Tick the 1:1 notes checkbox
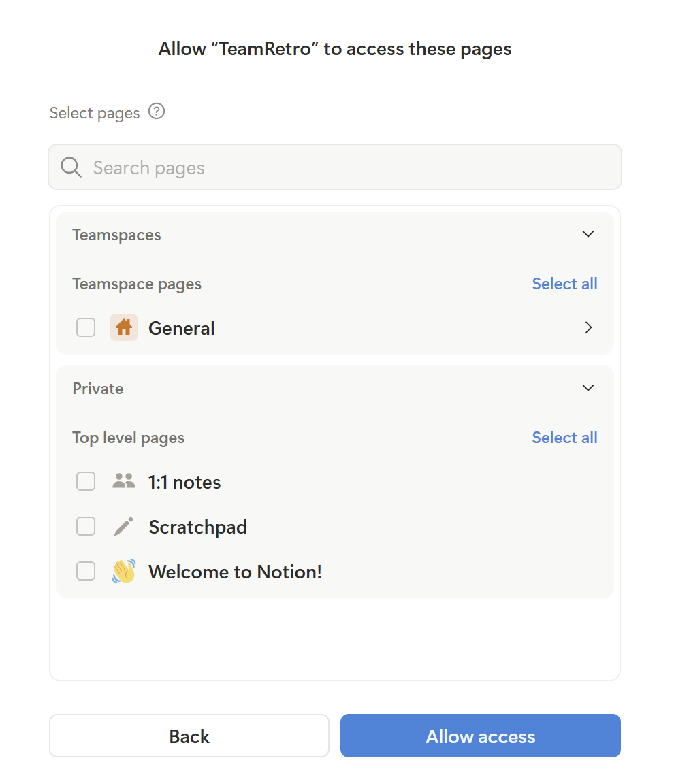The height and width of the screenshot is (784, 674). coord(86,481)
